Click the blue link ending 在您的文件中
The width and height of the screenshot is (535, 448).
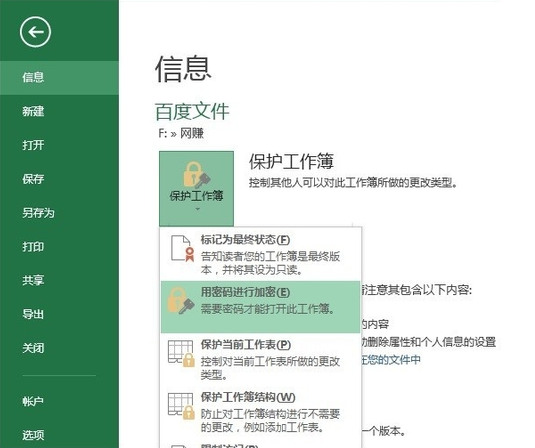coord(391,360)
